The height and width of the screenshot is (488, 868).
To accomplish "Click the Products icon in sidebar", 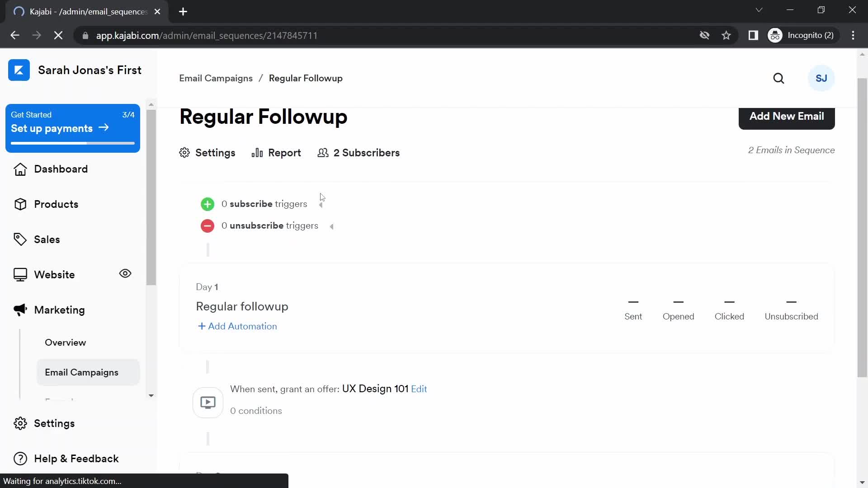I will point(20,204).
